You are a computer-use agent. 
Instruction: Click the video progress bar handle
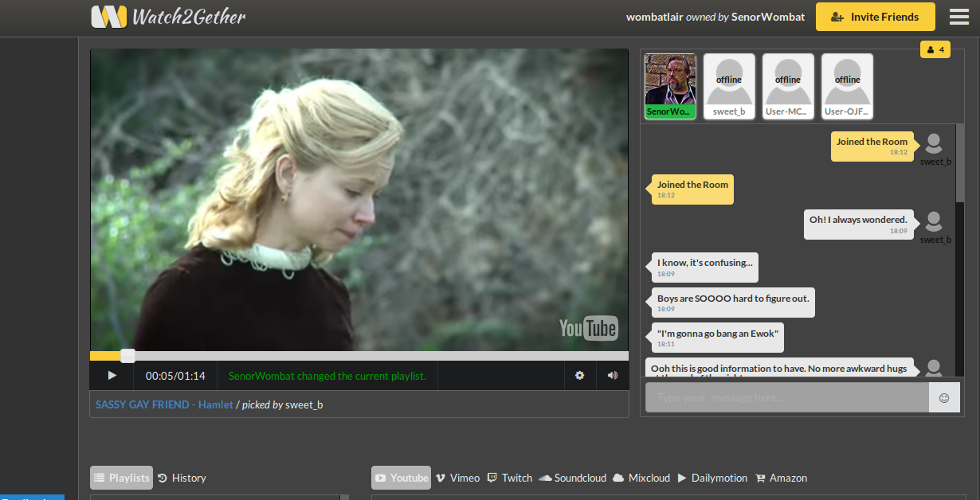click(127, 356)
